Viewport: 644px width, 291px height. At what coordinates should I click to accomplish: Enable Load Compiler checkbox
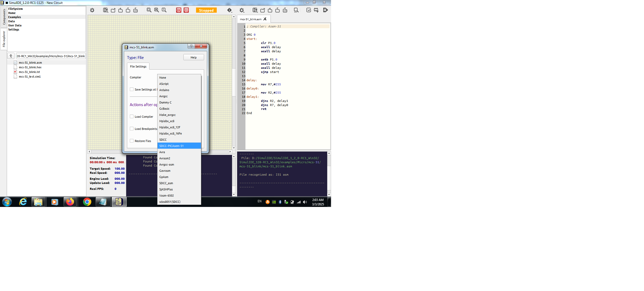pyautogui.click(x=132, y=117)
